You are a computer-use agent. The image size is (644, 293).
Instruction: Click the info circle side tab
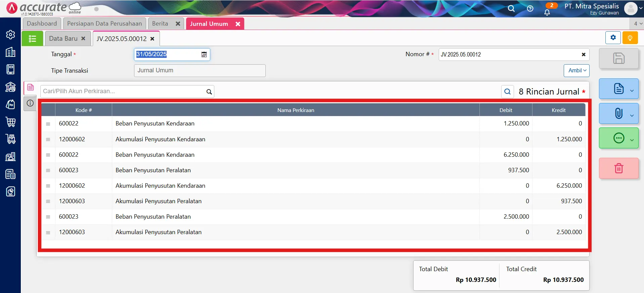30,103
